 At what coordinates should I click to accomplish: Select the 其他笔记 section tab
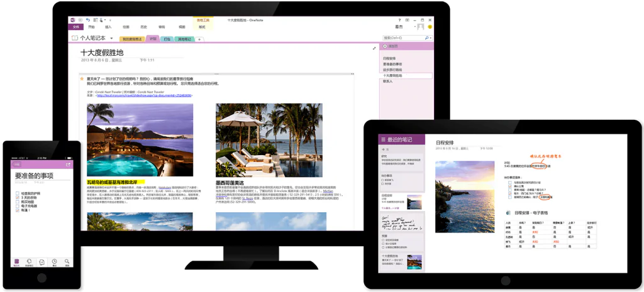pos(184,40)
